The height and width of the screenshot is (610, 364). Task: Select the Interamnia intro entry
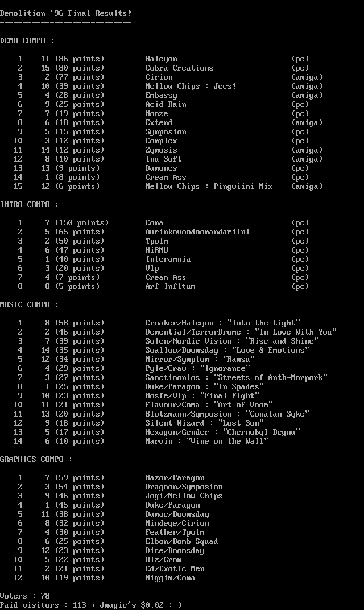pos(168,259)
